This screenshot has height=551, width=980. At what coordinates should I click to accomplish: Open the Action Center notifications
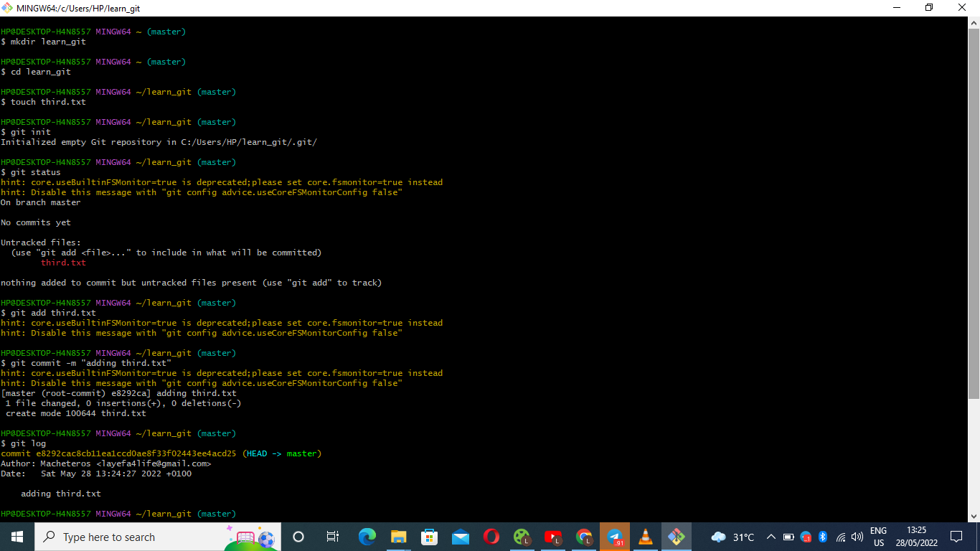(956, 537)
